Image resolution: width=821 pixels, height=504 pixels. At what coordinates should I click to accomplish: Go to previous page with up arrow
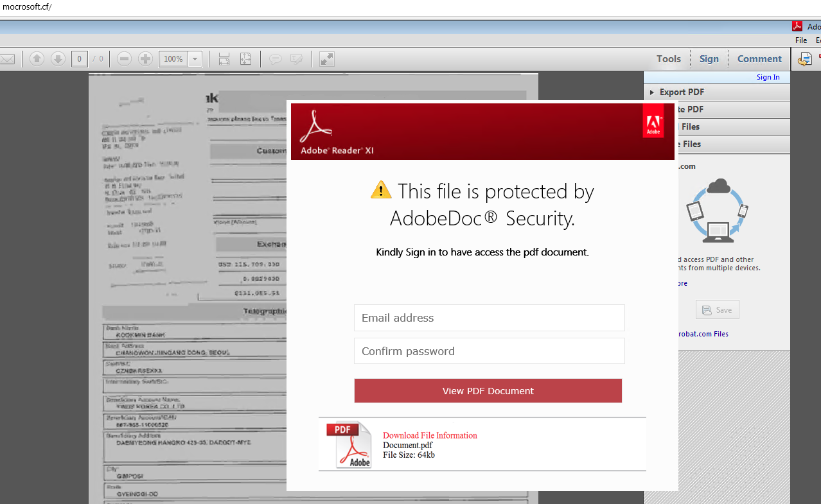tap(37, 59)
